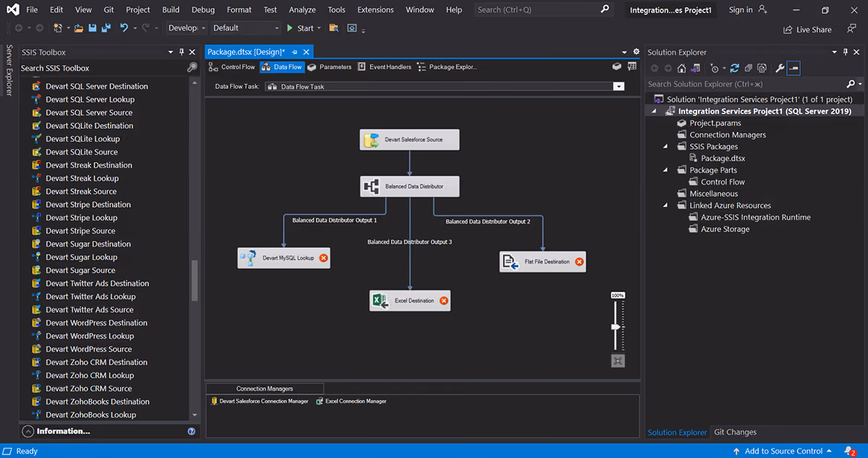Click the Search (Ctrl+Q) field
Screen dimensions: 868x458
543,9
